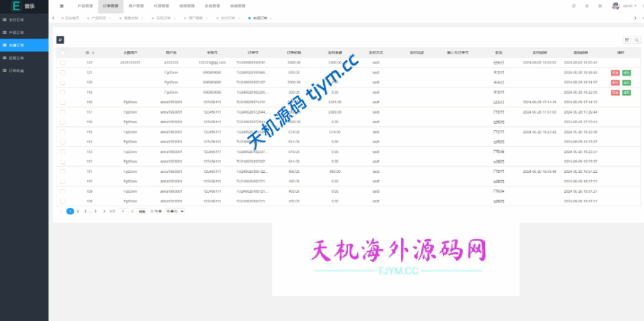Click the dark refresh icon above the table
This screenshot has height=321, width=644.
pos(60,40)
